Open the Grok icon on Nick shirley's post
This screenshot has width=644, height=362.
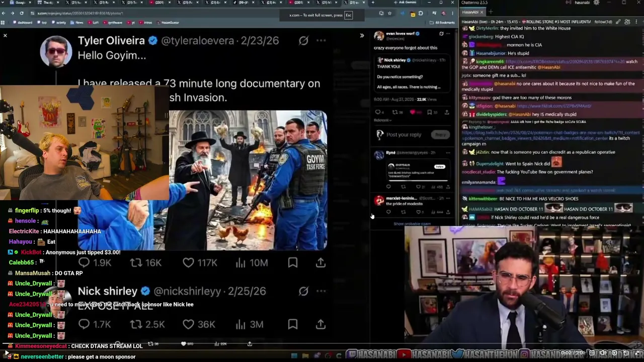[x=303, y=291]
